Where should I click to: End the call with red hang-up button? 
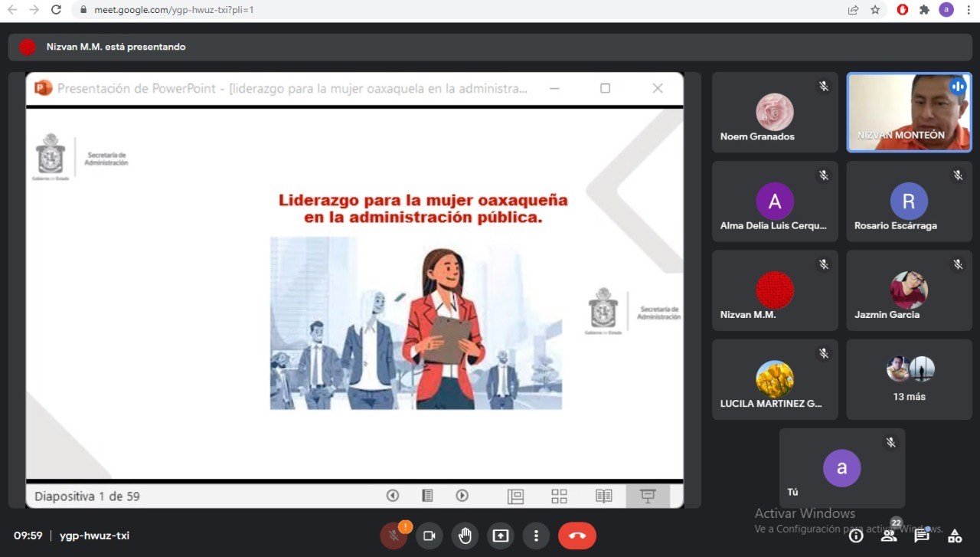(x=577, y=536)
